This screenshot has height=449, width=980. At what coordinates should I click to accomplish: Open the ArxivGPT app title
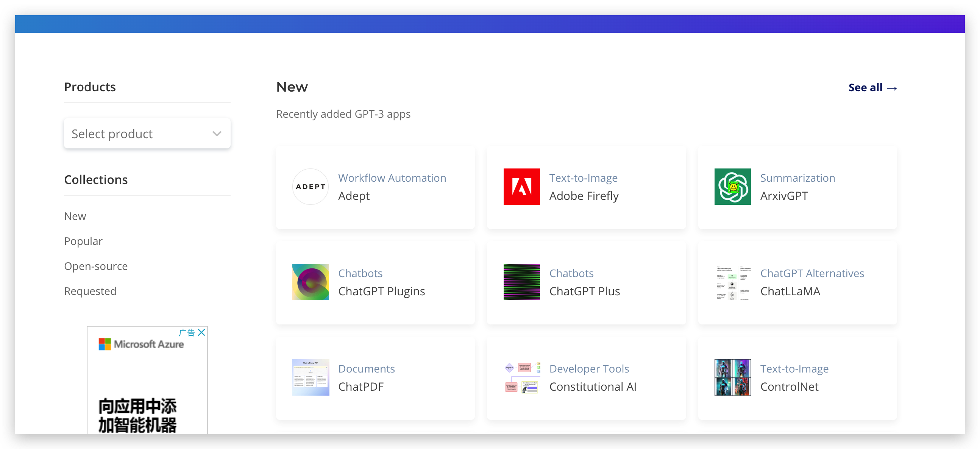(784, 196)
